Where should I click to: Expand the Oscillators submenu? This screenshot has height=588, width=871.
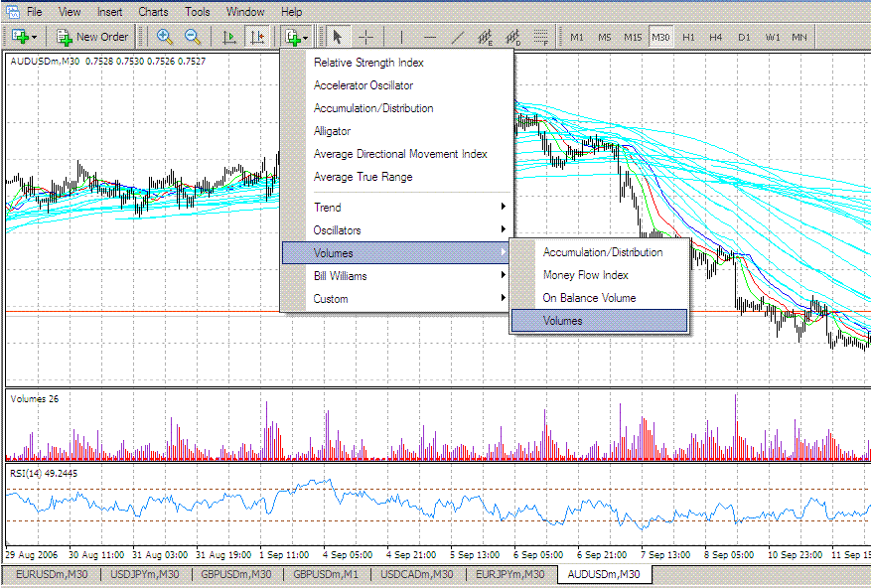396,230
